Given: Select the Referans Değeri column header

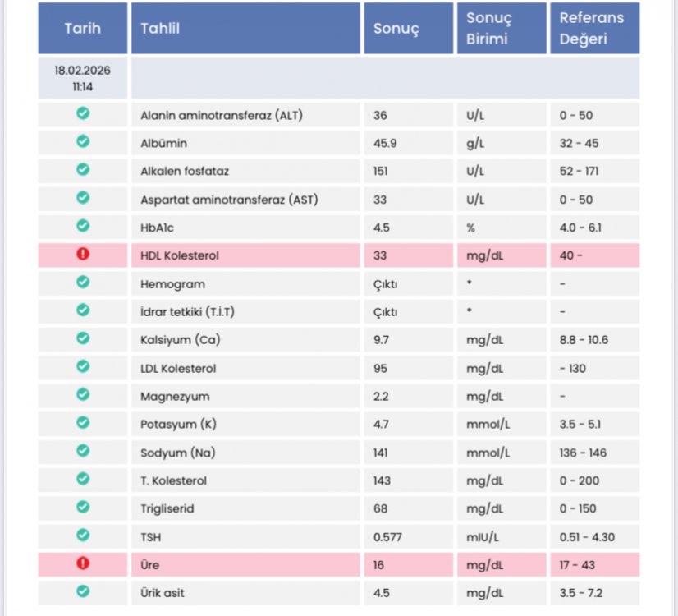Looking at the screenshot, I should tap(595, 28).
